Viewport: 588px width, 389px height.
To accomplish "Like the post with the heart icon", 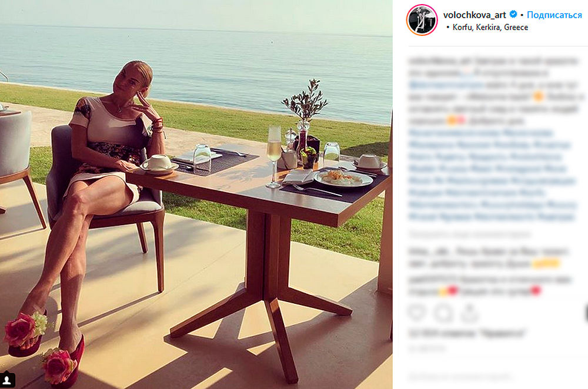I will click(417, 312).
